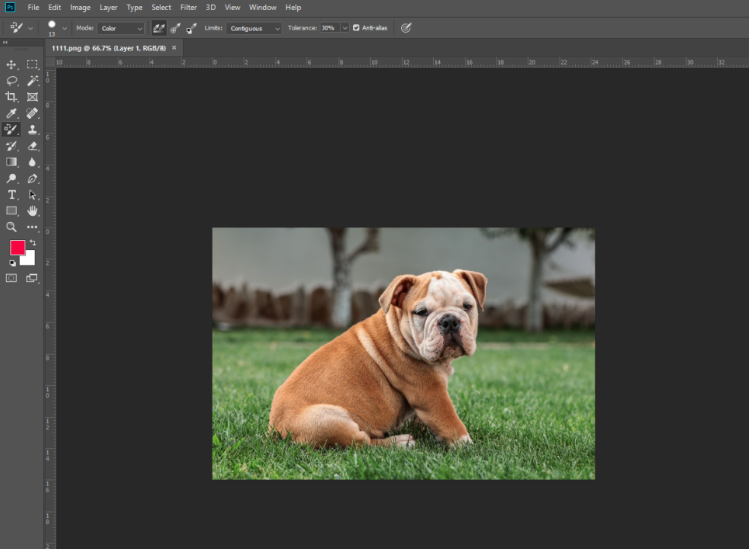Select the Eyedropper tool
Image resolution: width=751 pixels, height=549 pixels.
coord(11,113)
